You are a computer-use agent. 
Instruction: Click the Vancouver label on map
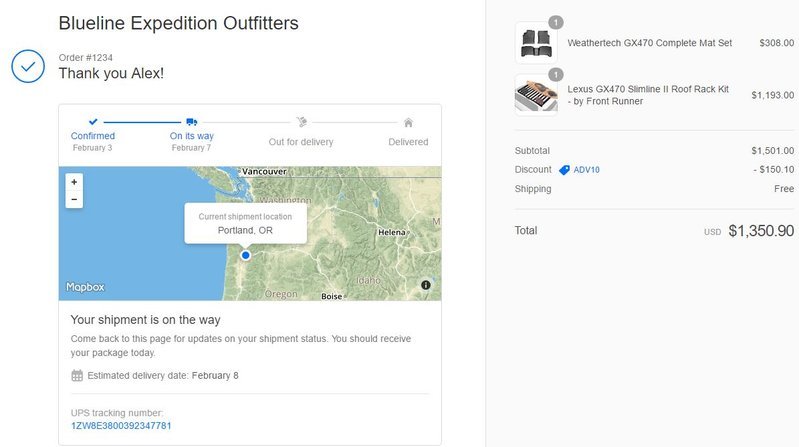click(264, 171)
